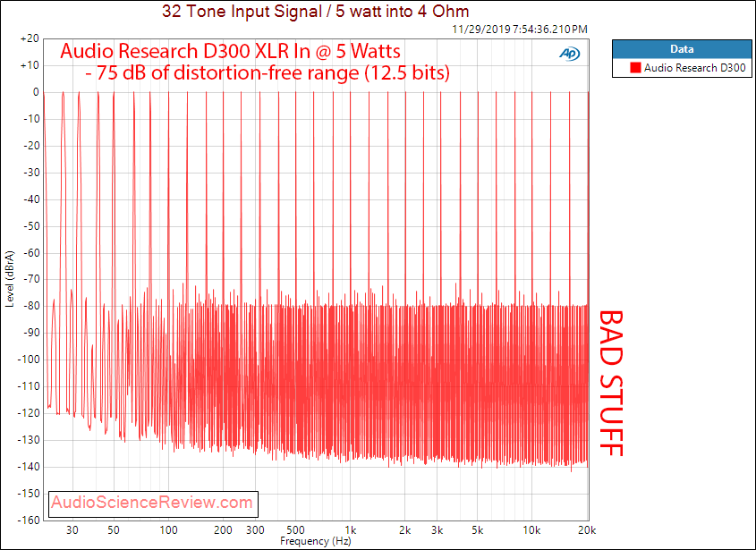
Task: Click the 'Audio Research D300 XLR In' annotation
Action: tap(185, 51)
